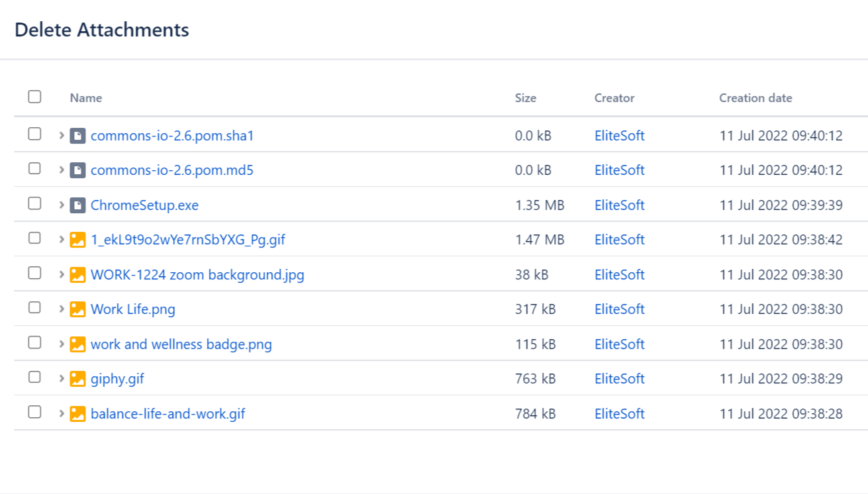The image size is (868, 494).
Task: Click the file icon beside commons-io-2.6.pom.sha1
Action: pos(77,136)
